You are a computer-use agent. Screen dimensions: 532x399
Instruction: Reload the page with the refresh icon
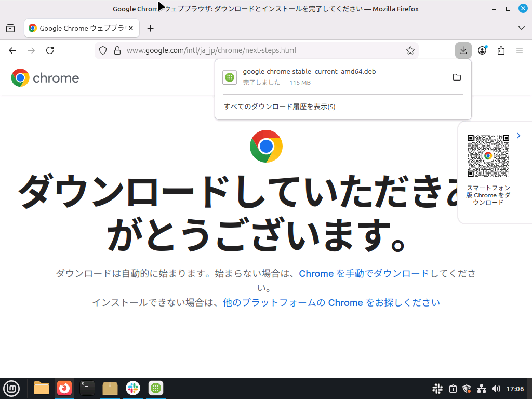click(50, 50)
